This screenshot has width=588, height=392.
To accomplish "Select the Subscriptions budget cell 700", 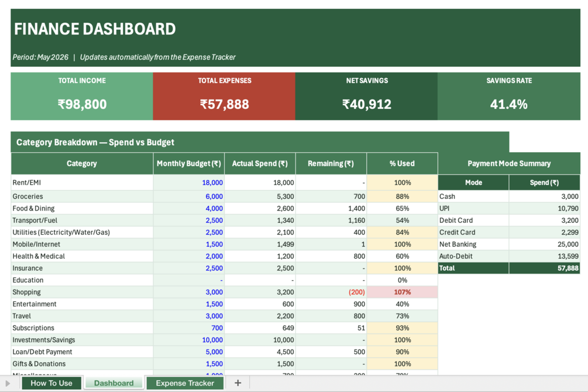I will tap(189, 328).
